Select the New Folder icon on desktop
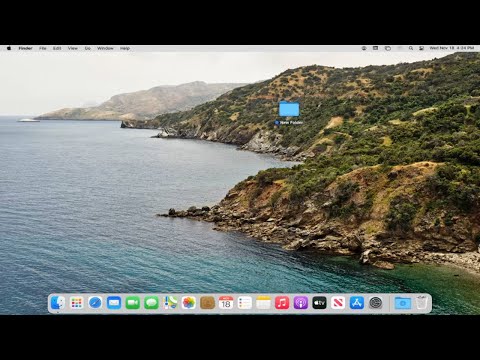 pyautogui.click(x=289, y=109)
